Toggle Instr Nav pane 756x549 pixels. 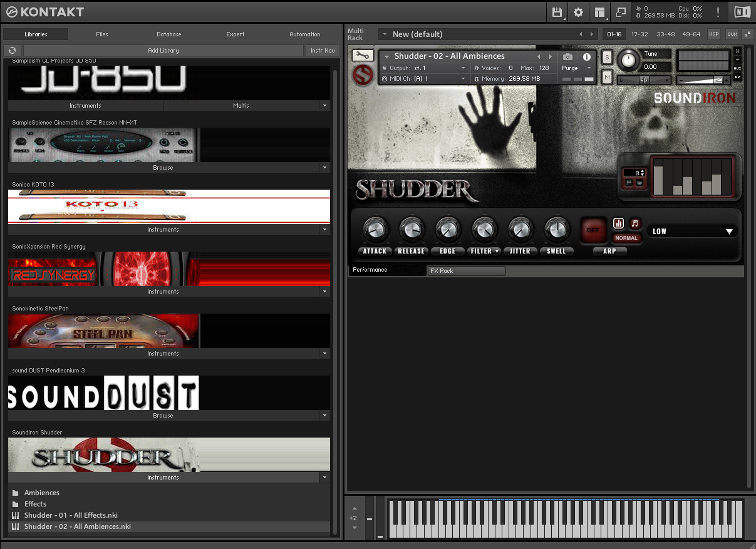323,50
